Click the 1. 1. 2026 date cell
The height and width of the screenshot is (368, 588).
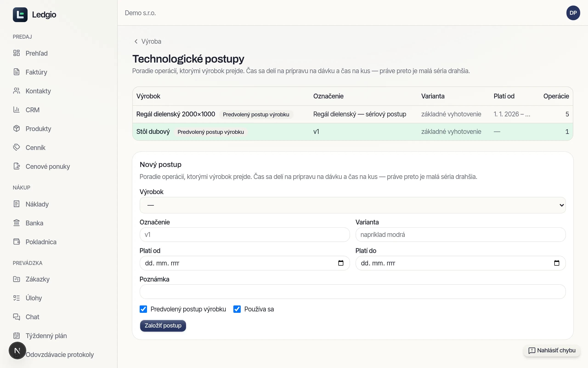point(512,114)
